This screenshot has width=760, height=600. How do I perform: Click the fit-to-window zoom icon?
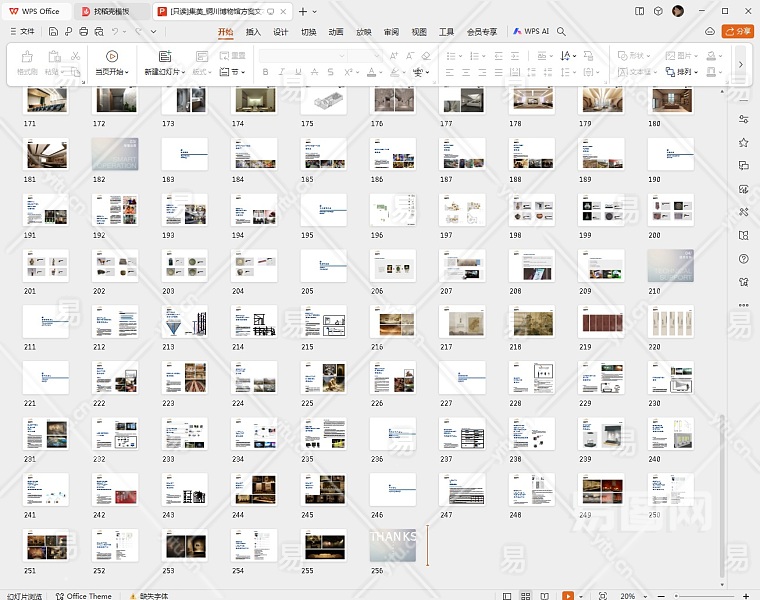pyautogui.click(x=603, y=596)
